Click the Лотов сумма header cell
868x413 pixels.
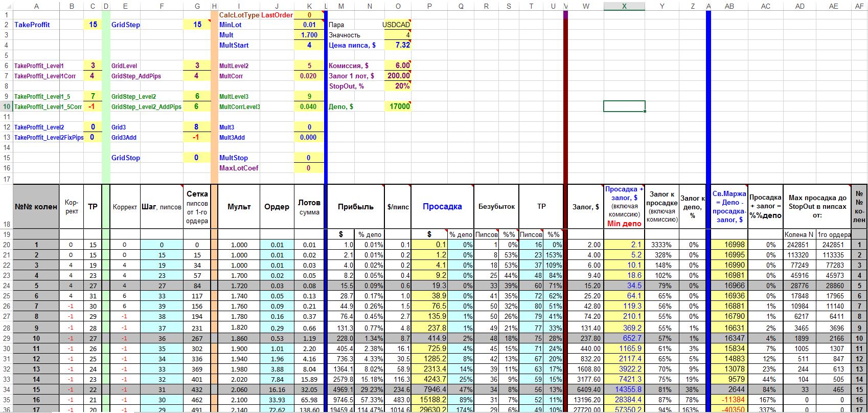(309, 207)
